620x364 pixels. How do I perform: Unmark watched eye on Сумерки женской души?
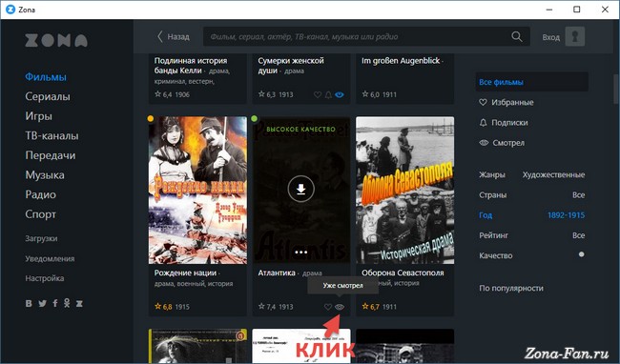pos(340,94)
